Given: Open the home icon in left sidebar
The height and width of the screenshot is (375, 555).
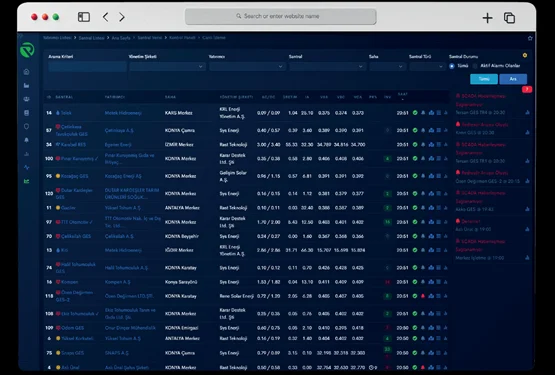Looking at the screenshot, I should point(27,72).
